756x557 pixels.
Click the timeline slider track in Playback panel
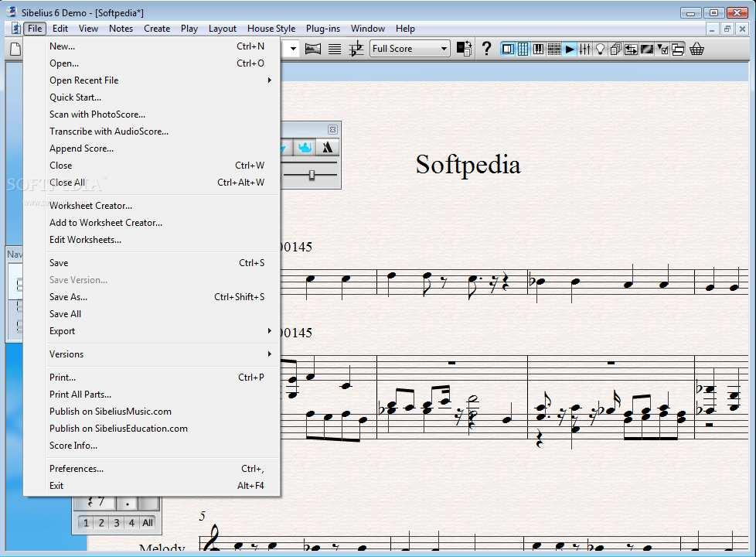click(x=309, y=162)
